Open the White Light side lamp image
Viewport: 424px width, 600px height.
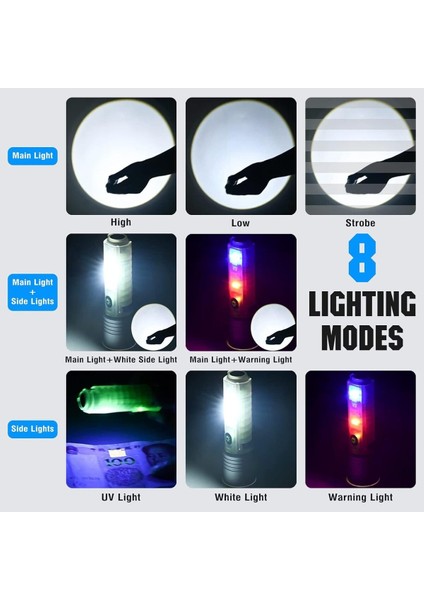pyautogui.click(x=241, y=429)
